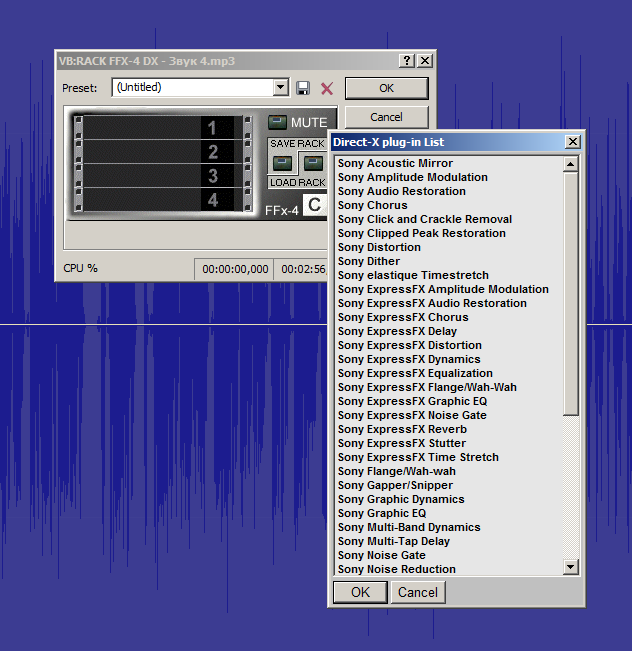Click the Load Rack green button

[x=314, y=163]
